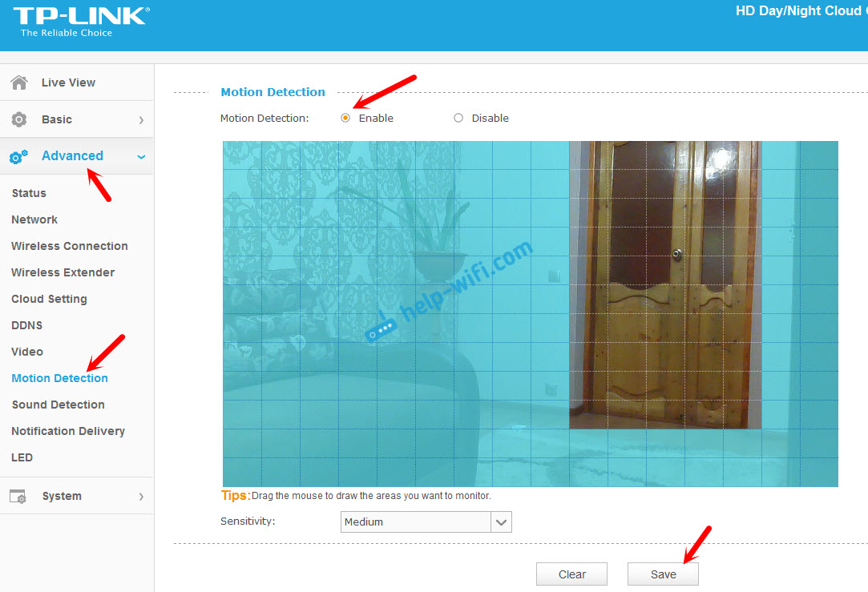The height and width of the screenshot is (592, 868).
Task: Select LED in the Advanced menu
Action: (x=22, y=457)
